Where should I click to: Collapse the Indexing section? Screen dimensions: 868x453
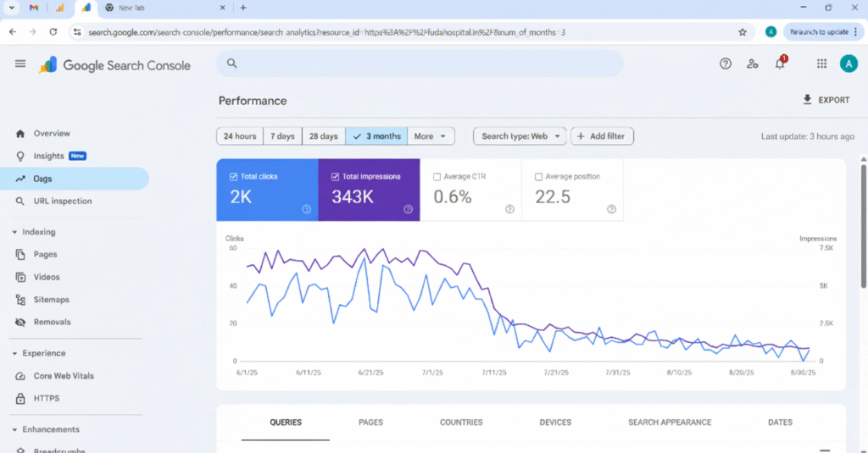click(x=14, y=232)
